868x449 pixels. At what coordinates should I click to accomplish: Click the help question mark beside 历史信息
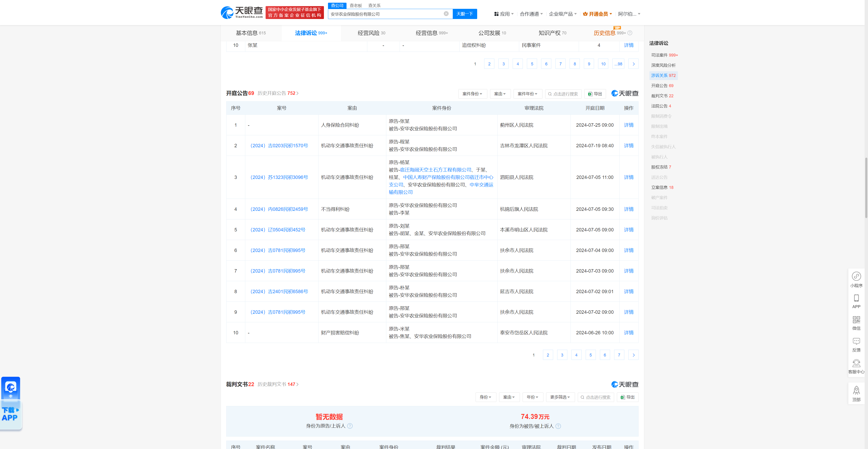[630, 33]
